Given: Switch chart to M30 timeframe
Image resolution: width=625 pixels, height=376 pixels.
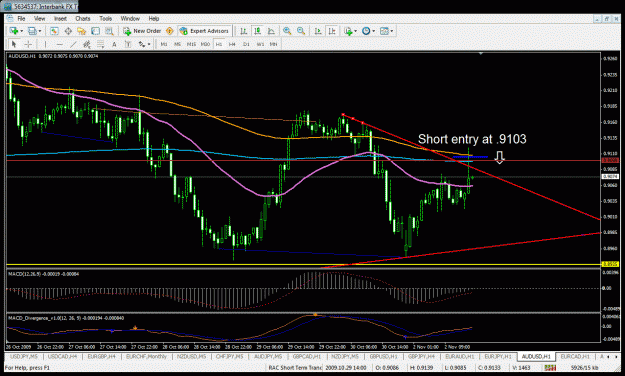Looking at the screenshot, I should pos(205,44).
